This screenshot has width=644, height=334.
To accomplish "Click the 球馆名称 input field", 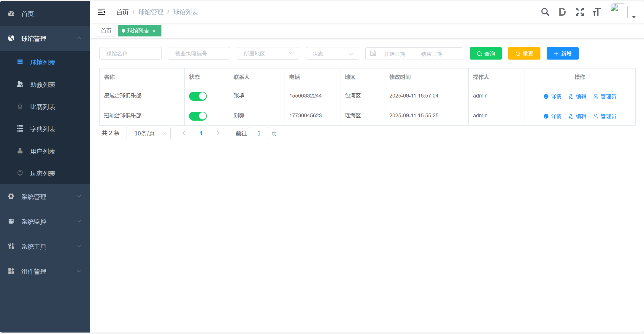I will point(131,53).
